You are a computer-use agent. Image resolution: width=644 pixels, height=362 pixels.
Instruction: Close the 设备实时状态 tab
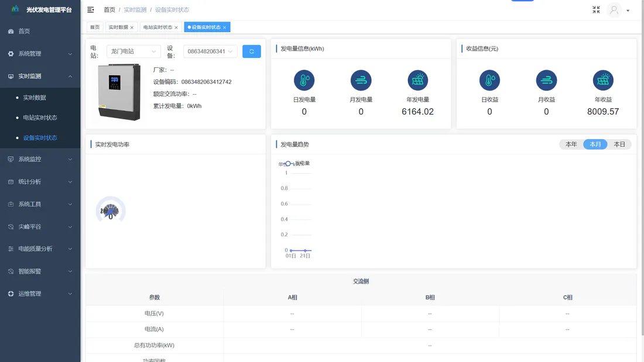coord(225,27)
